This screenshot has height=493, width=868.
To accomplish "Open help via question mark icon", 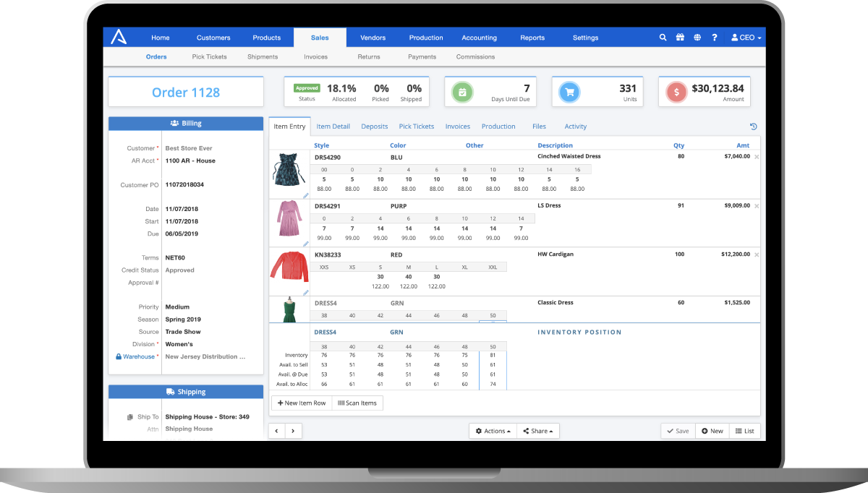I will pyautogui.click(x=715, y=38).
